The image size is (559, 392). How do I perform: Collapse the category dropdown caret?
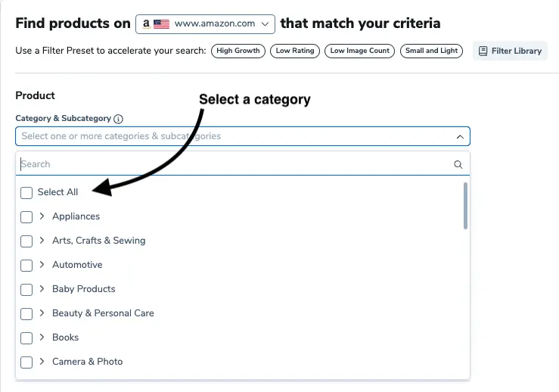point(459,137)
